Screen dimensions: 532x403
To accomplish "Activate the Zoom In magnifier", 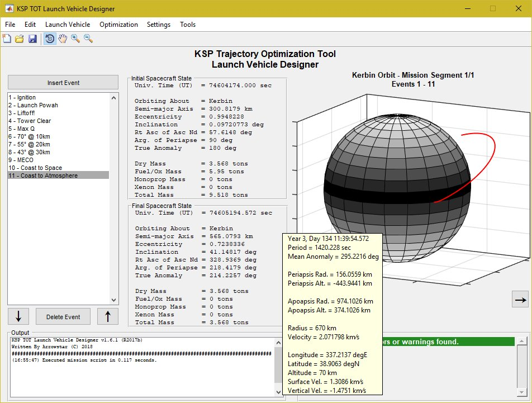I will 75,39.
